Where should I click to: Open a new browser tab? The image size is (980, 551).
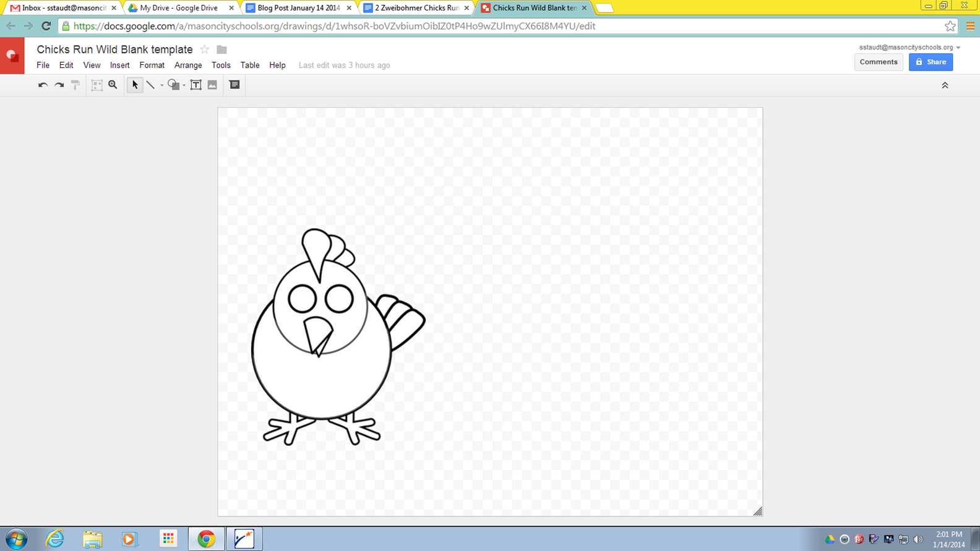[x=604, y=8]
